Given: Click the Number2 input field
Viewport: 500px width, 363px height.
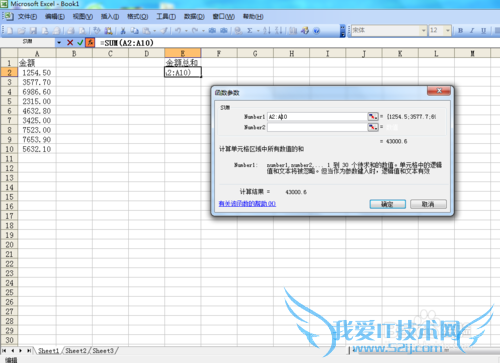Looking at the screenshot, I should (x=317, y=127).
